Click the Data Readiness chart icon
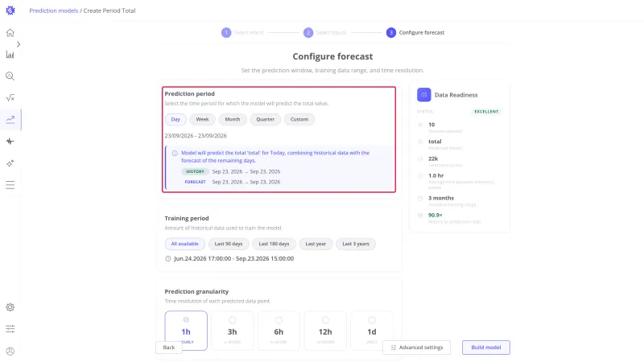 pyautogui.click(x=424, y=95)
